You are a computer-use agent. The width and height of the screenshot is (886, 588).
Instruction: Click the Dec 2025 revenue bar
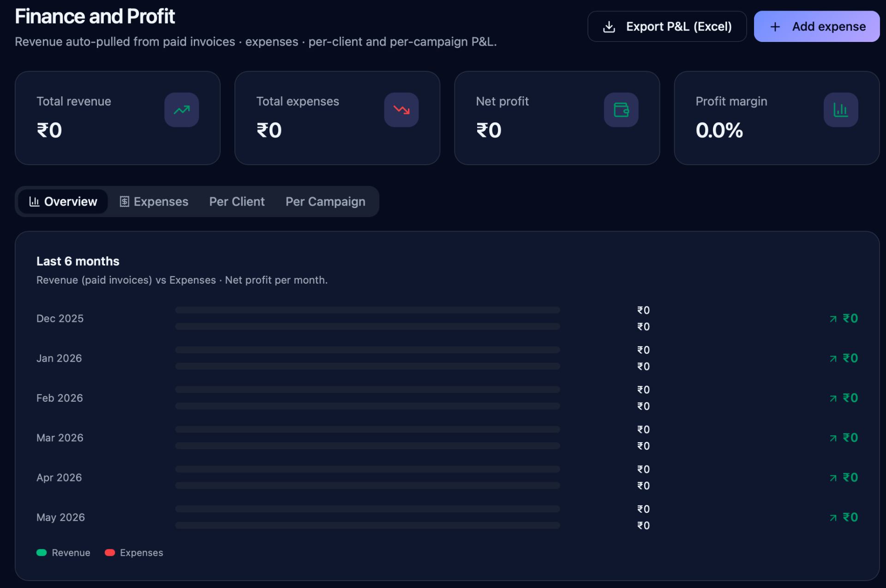pyautogui.click(x=367, y=310)
